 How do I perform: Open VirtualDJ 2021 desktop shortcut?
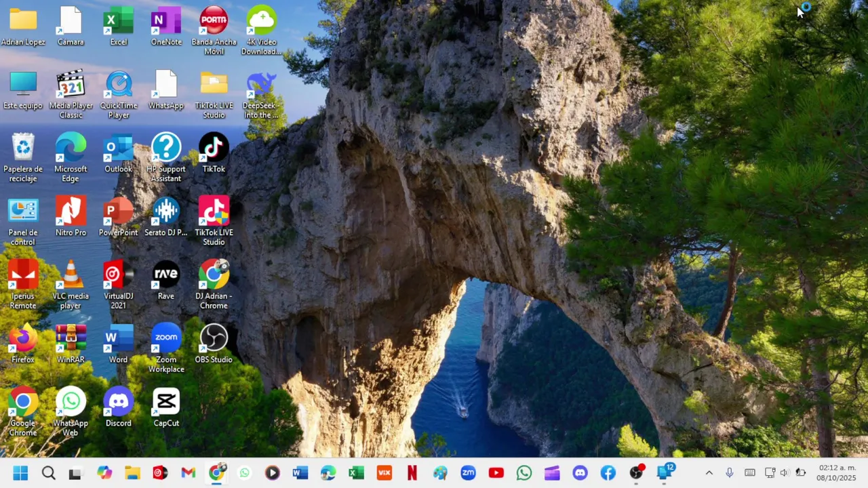point(119,284)
